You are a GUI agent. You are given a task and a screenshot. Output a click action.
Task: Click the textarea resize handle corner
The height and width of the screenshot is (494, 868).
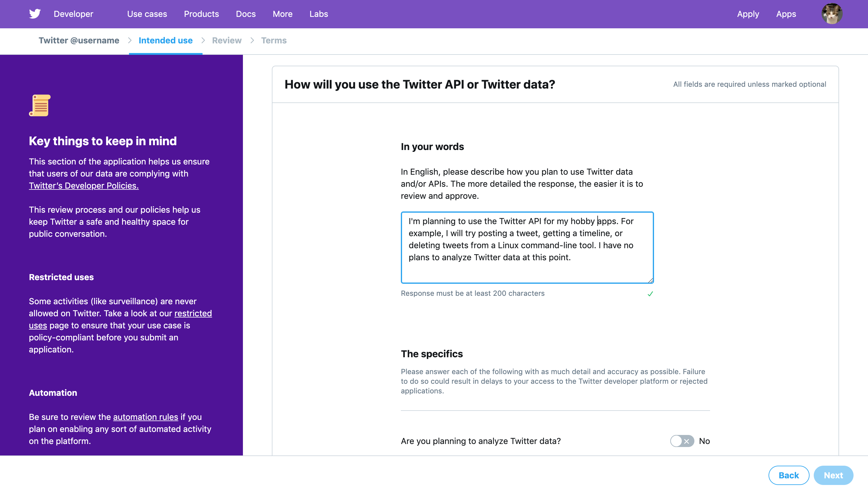[x=650, y=280]
